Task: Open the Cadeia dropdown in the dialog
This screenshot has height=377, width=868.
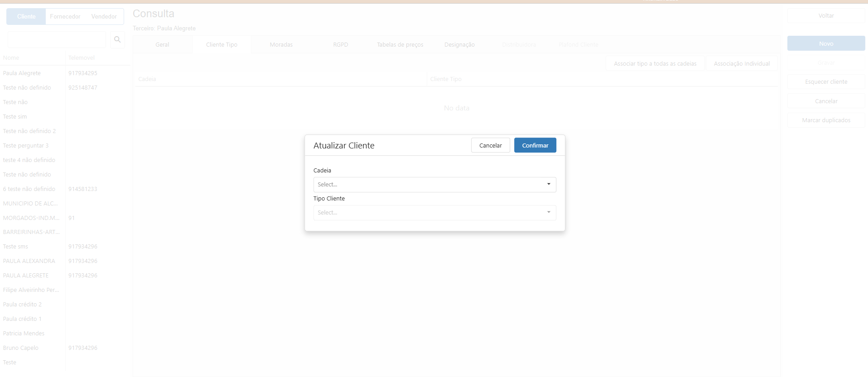Action: [434, 185]
